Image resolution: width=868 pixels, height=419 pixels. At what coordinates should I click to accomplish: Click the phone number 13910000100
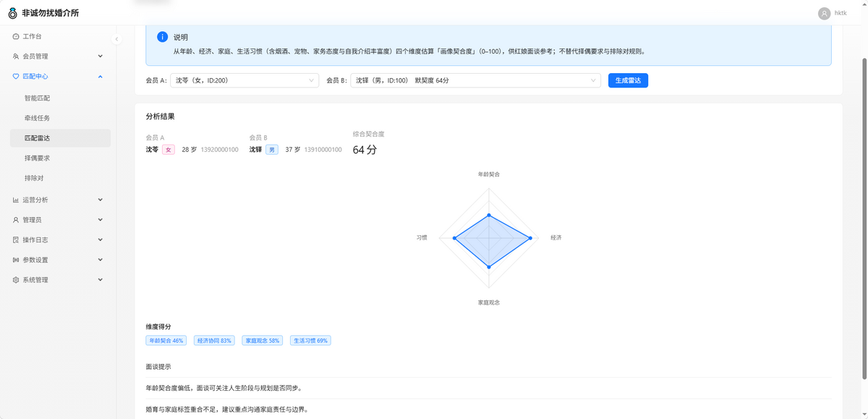pyautogui.click(x=323, y=150)
